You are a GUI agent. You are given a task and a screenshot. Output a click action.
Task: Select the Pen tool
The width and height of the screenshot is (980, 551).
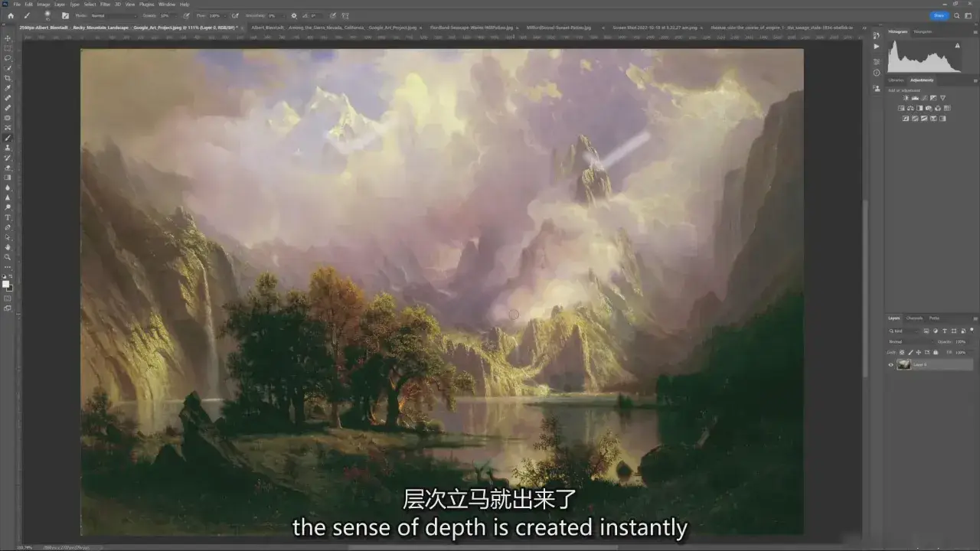coord(8,227)
